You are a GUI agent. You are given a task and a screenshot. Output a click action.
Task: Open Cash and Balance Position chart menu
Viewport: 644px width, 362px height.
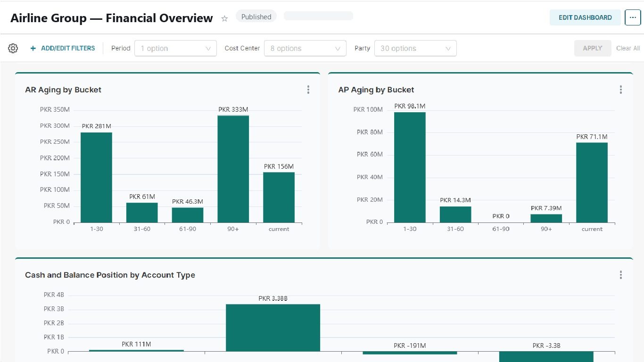click(621, 275)
